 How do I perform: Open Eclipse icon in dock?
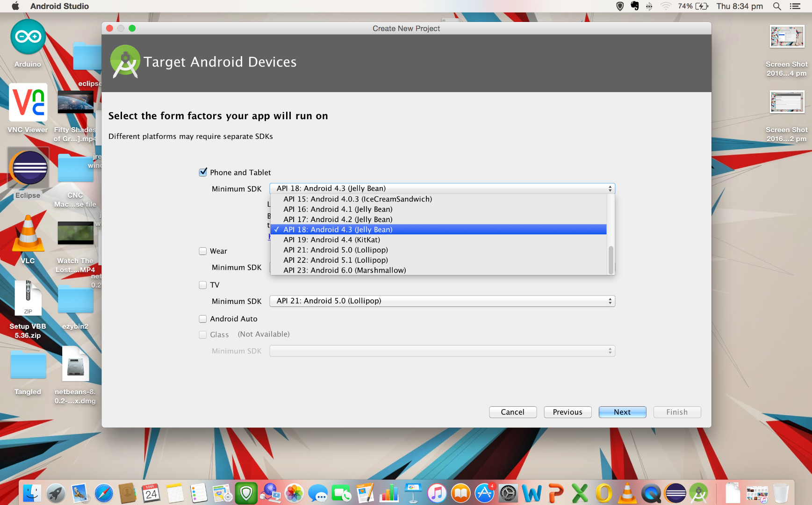675,493
